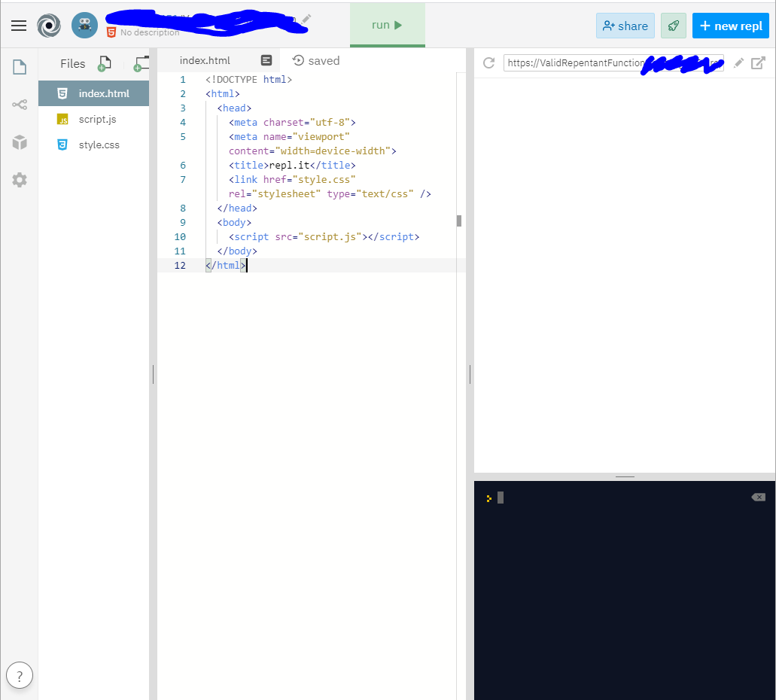776x700 pixels.
Task: Run the project
Action: 387,25
